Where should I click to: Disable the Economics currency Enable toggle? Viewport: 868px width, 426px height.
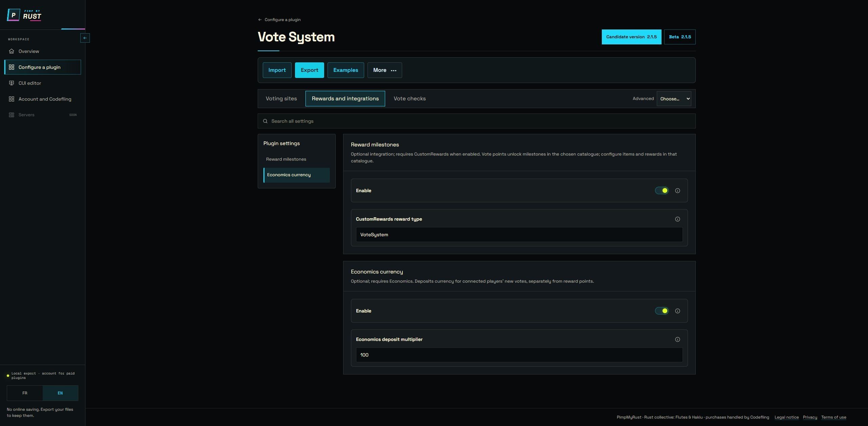(x=662, y=311)
